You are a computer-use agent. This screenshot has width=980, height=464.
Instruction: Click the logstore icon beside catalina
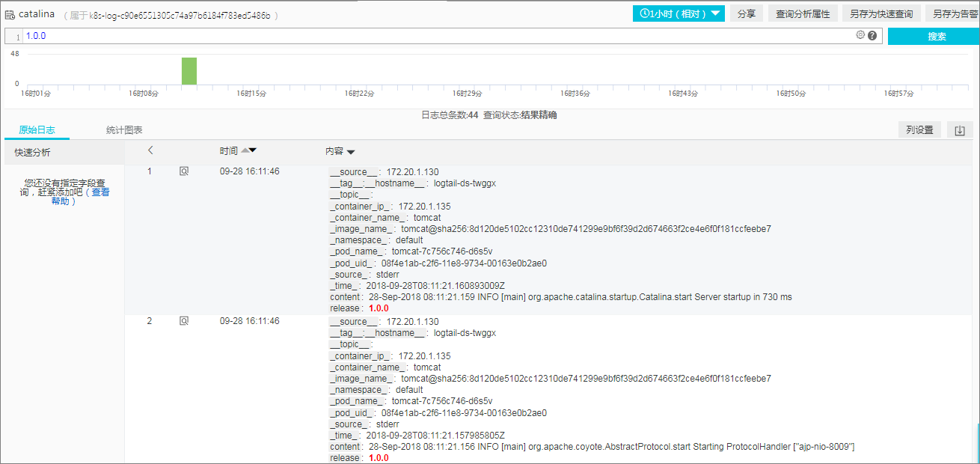(x=10, y=14)
